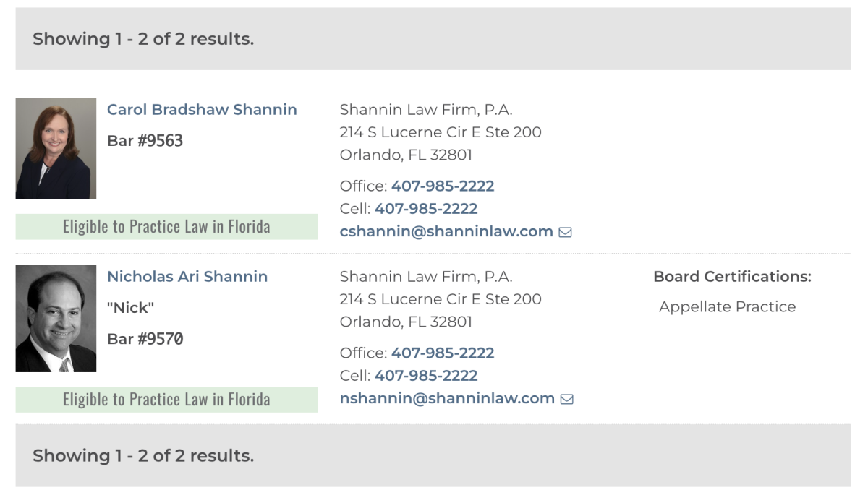Click Bar #9570 number text
This screenshot has width=868, height=503.
[x=145, y=339]
